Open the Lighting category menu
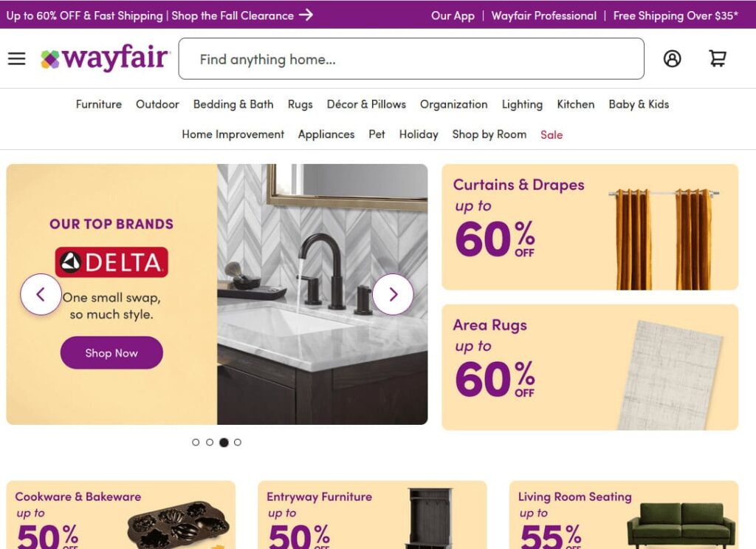 (x=522, y=104)
